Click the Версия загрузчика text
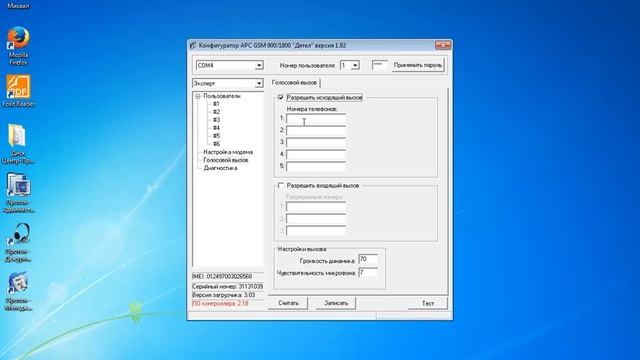The height and width of the screenshot is (360, 640). pos(224,295)
